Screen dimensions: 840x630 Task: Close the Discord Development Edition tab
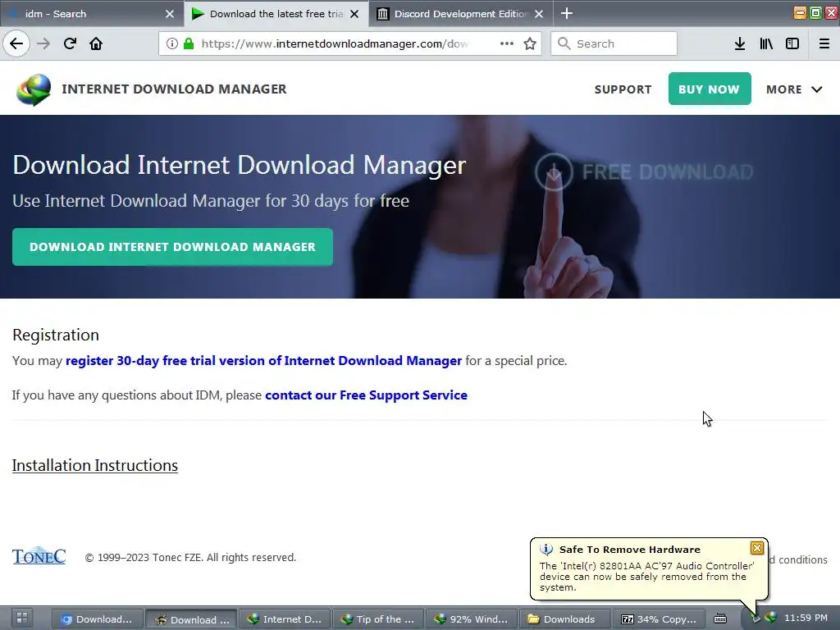pyautogui.click(x=539, y=14)
